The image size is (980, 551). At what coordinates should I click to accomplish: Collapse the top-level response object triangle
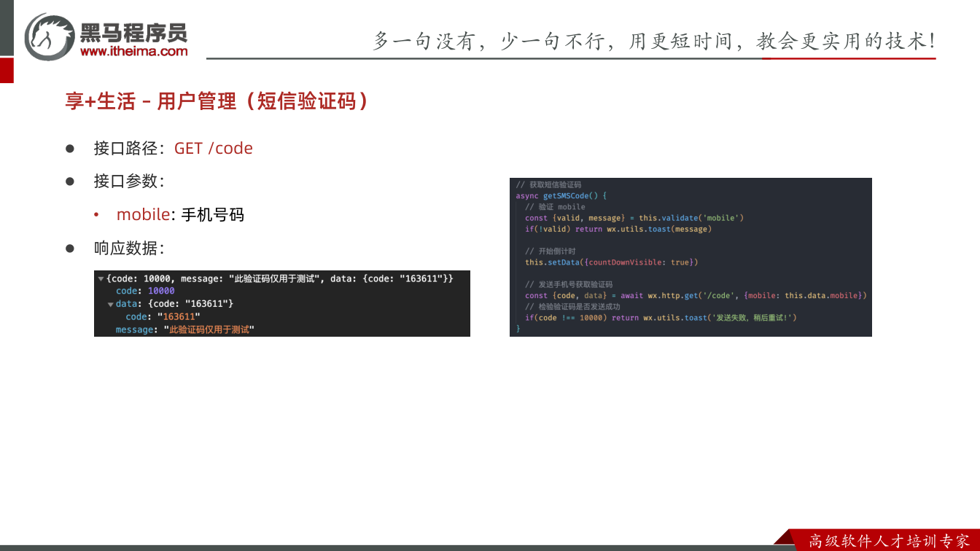(100, 279)
